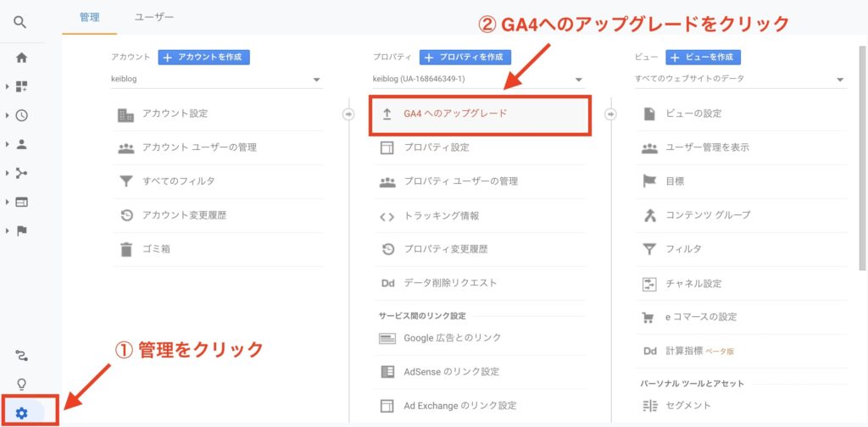Click アカウントを作成 button

(x=203, y=57)
